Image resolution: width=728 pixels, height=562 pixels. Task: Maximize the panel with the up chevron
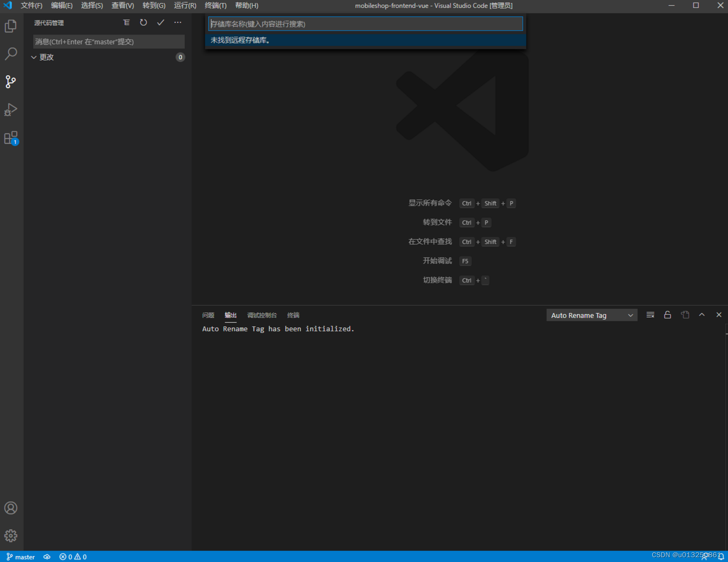click(x=702, y=315)
